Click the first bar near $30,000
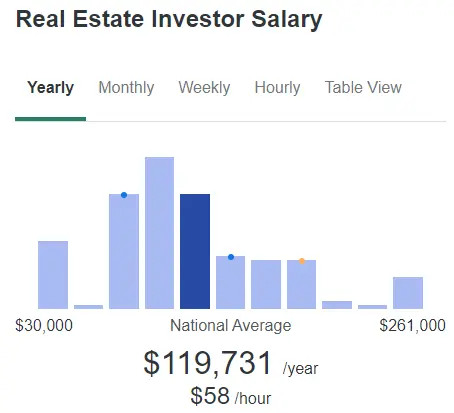Screen dimensions: 454x413 (x=53, y=275)
